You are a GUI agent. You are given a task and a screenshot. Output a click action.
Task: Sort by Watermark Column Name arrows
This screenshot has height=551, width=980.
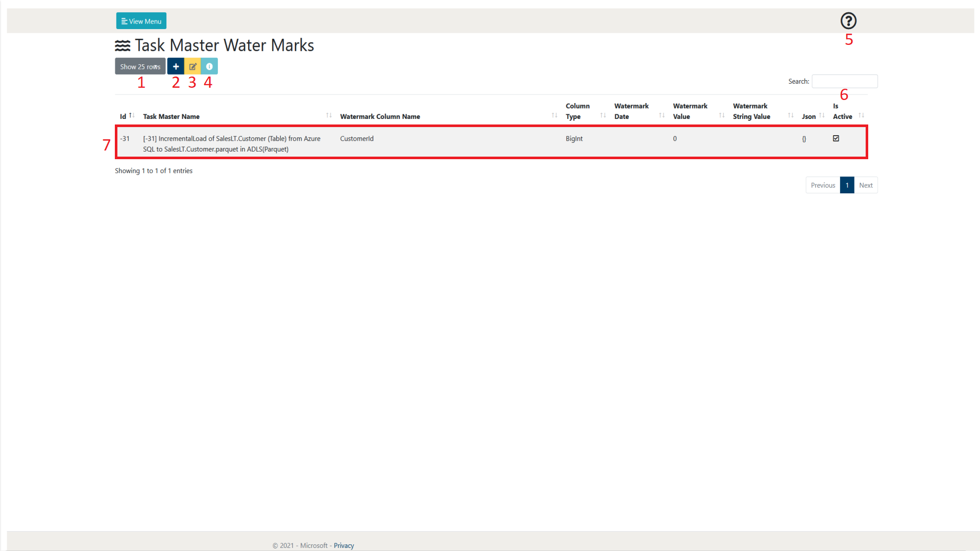click(554, 116)
